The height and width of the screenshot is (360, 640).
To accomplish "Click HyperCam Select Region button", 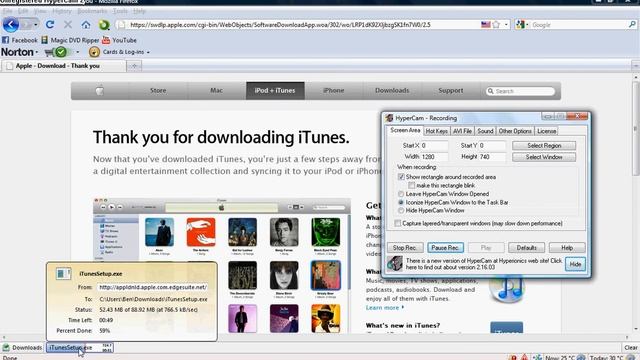I will coord(544,146).
